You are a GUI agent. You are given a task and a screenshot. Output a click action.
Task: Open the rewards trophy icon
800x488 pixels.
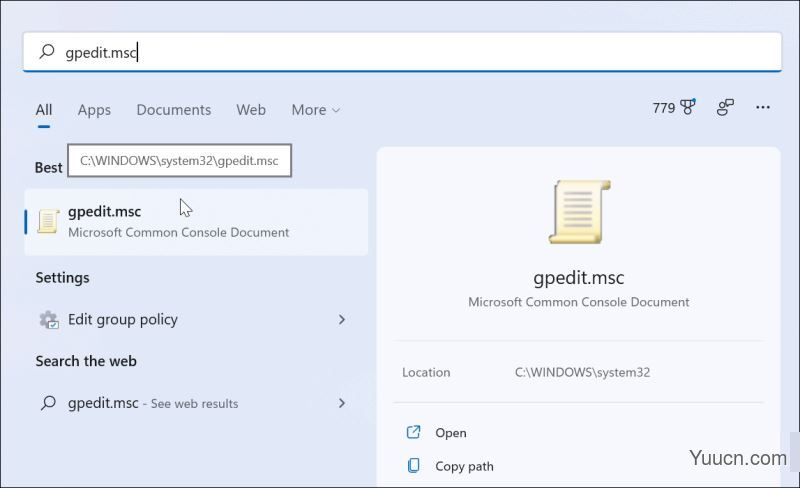(x=688, y=107)
